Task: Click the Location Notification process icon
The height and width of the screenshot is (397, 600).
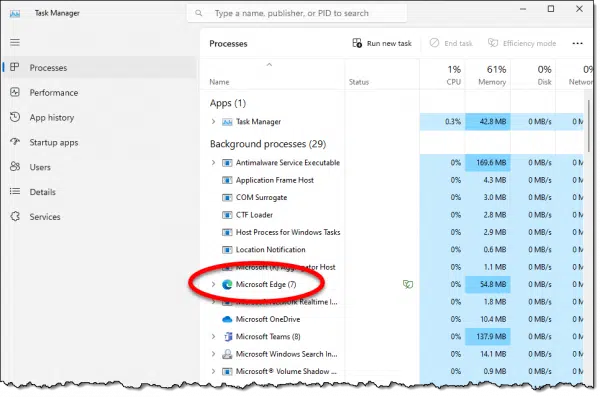Action: (x=227, y=250)
